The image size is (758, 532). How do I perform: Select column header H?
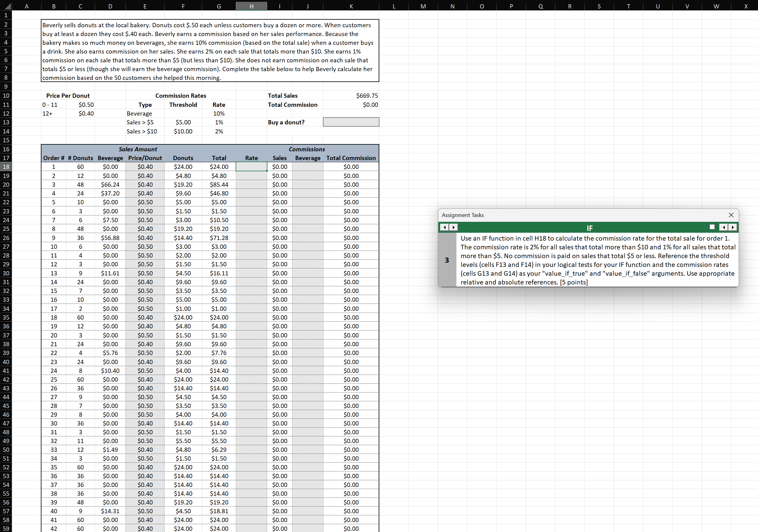pyautogui.click(x=251, y=6)
